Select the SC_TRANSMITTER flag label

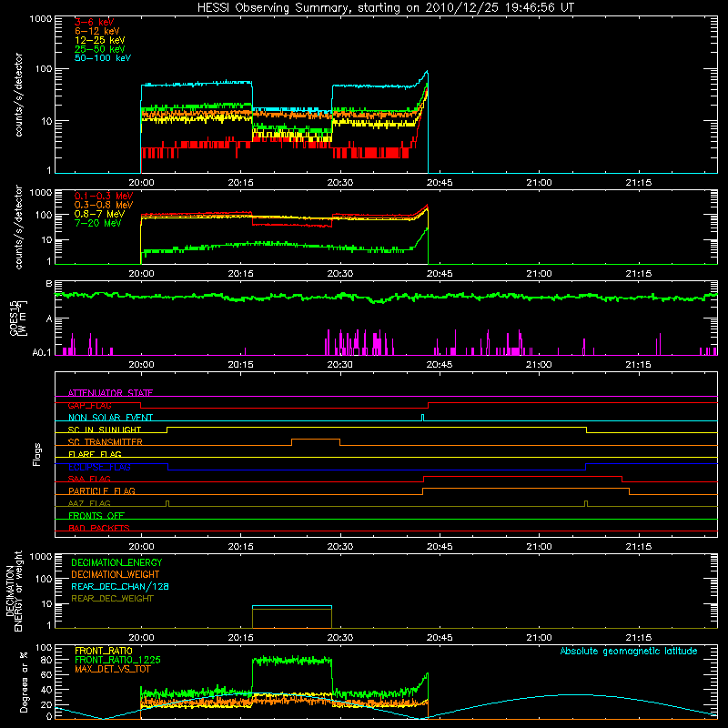tap(105, 442)
